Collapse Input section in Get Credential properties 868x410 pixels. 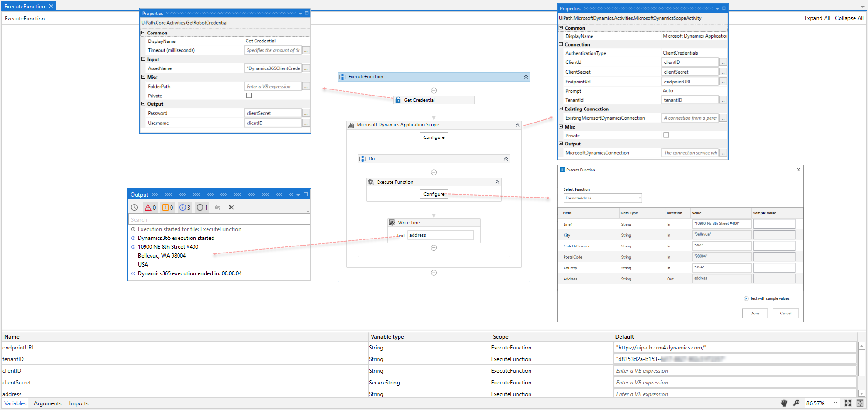tap(144, 59)
